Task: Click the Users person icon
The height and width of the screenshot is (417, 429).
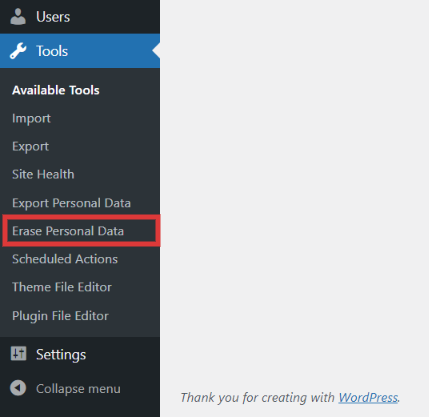Action: click(x=18, y=17)
